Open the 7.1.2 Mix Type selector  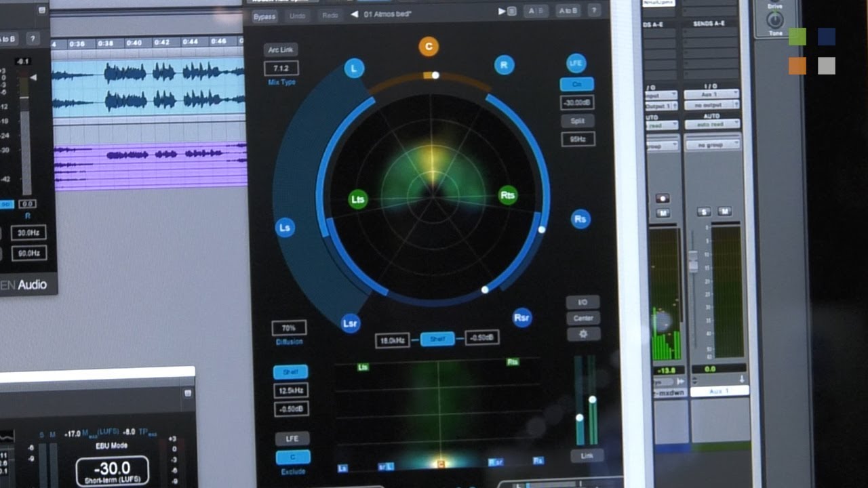pos(281,68)
